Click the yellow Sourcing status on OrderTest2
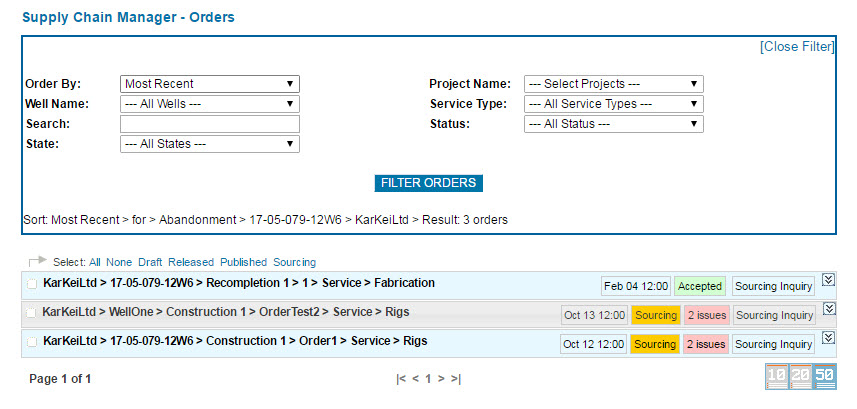 point(655,315)
